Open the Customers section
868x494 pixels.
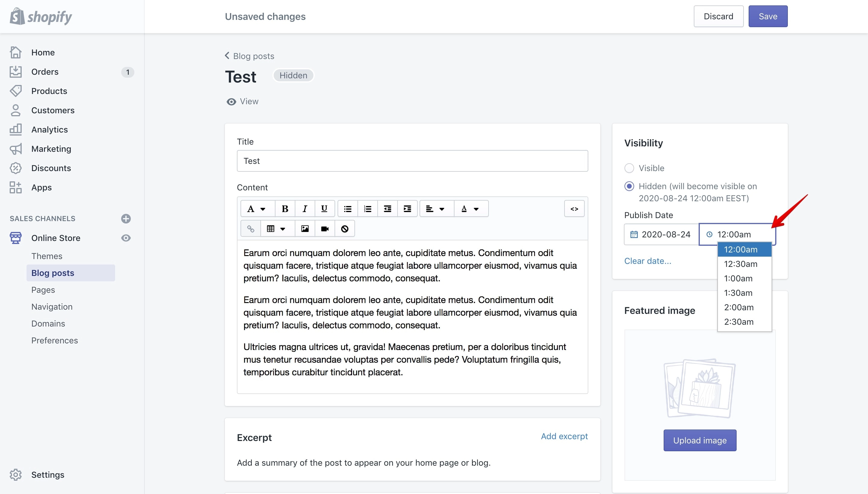[53, 110]
